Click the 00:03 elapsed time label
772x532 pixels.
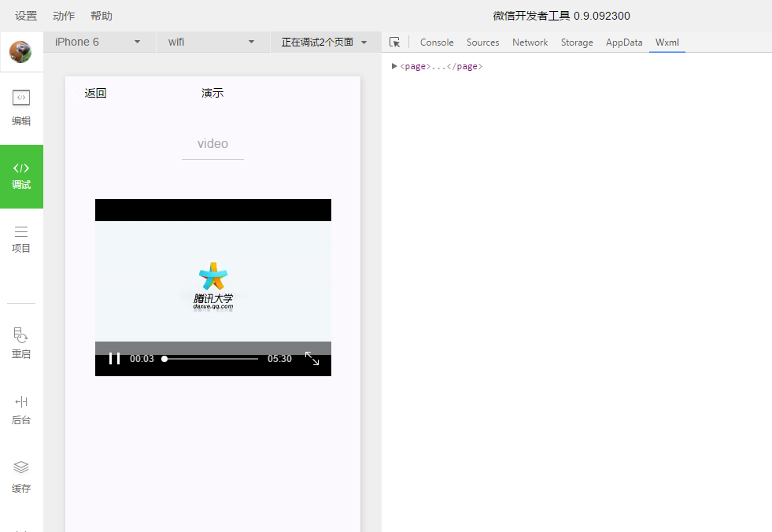pyautogui.click(x=142, y=359)
